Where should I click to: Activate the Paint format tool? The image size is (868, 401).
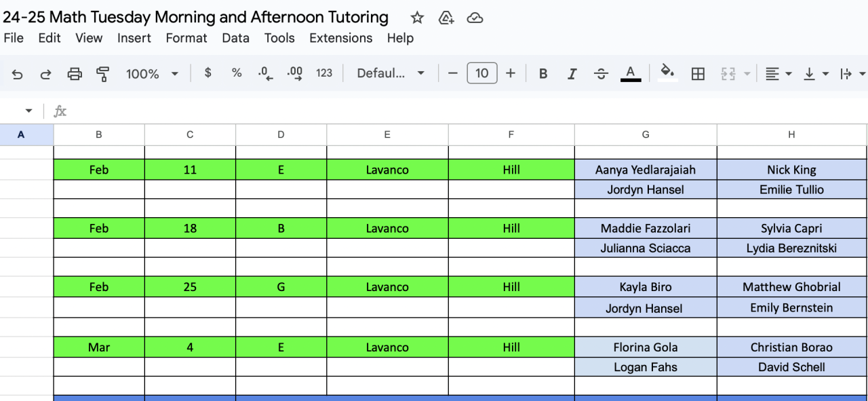pyautogui.click(x=103, y=74)
